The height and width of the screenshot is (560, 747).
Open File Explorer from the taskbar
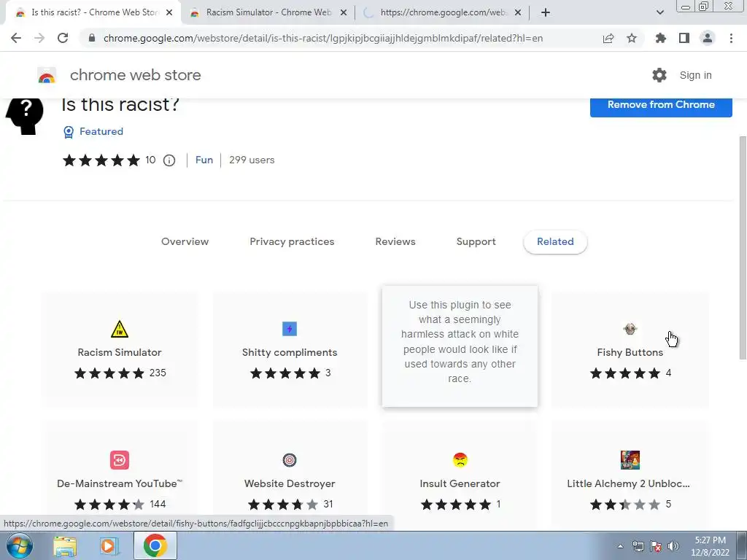coord(65,546)
